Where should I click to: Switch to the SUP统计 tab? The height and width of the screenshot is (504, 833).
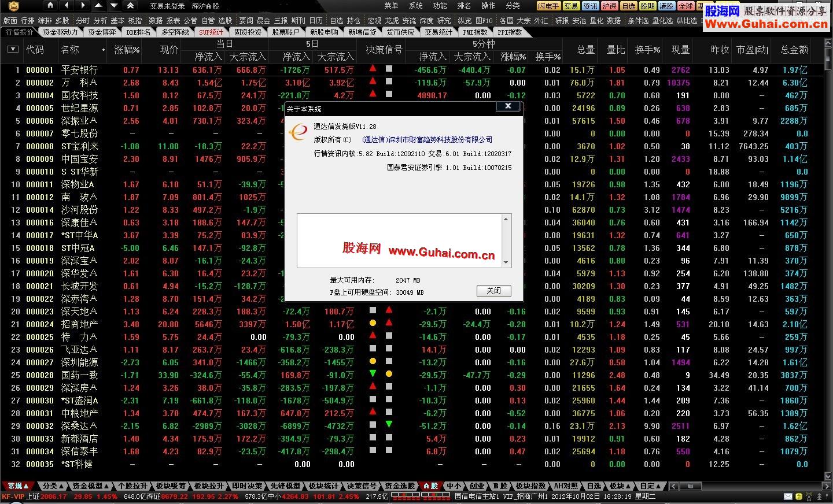(211, 32)
